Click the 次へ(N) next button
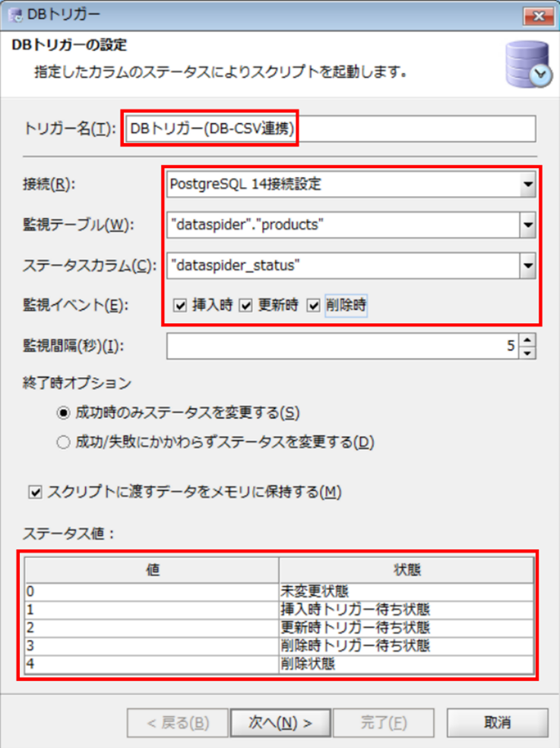This screenshot has width=560, height=748. coord(280,723)
